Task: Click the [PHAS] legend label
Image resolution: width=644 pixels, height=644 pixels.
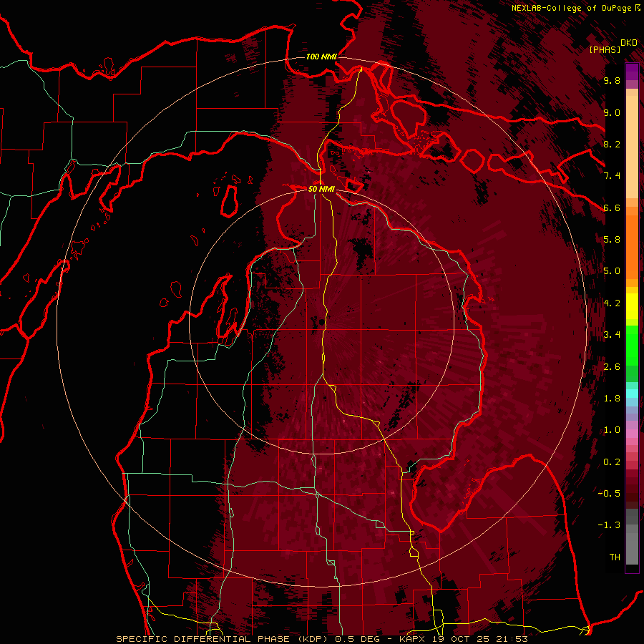Action: [x=605, y=49]
